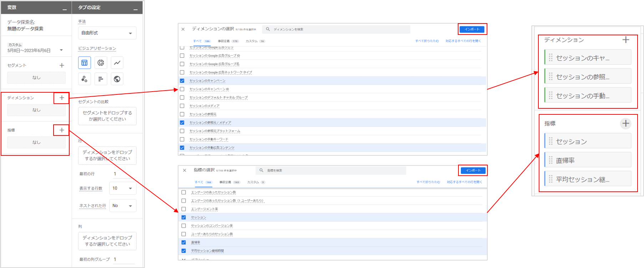Click インポート in dimension dialog
Viewport: 644px width, 268px height.
pyautogui.click(x=472, y=29)
